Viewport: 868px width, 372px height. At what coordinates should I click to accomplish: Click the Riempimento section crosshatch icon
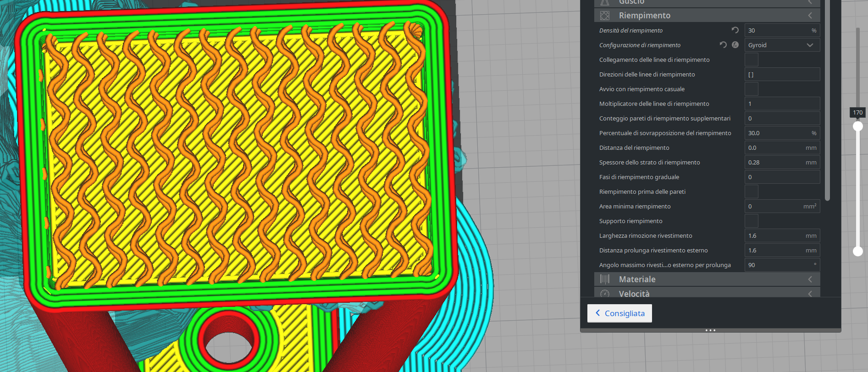click(605, 16)
